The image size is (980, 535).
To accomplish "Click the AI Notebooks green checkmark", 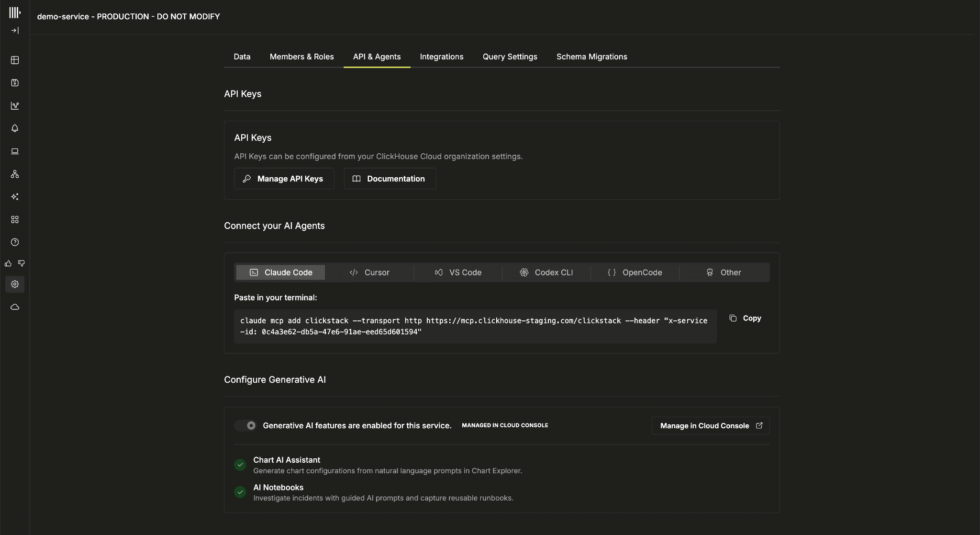I will [240, 492].
